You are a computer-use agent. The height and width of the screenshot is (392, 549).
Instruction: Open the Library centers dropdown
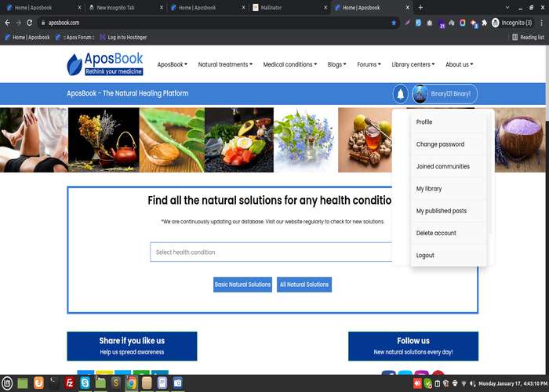[414, 64]
